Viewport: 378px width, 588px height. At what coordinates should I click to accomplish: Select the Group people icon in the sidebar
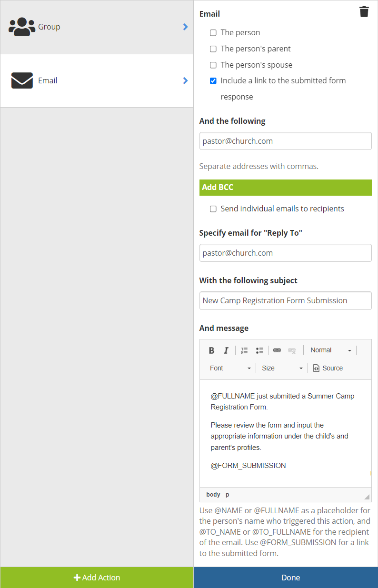(22, 27)
